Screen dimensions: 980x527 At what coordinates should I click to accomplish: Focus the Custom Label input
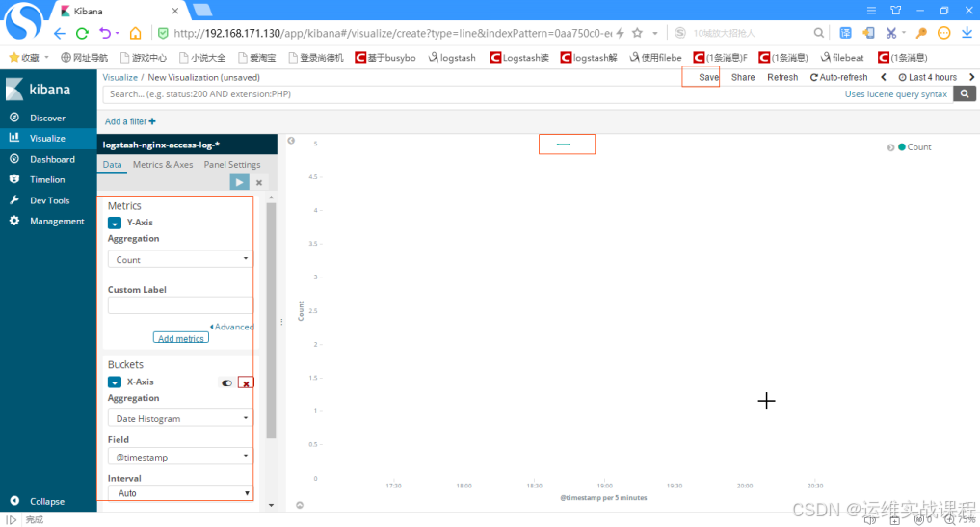click(180, 305)
